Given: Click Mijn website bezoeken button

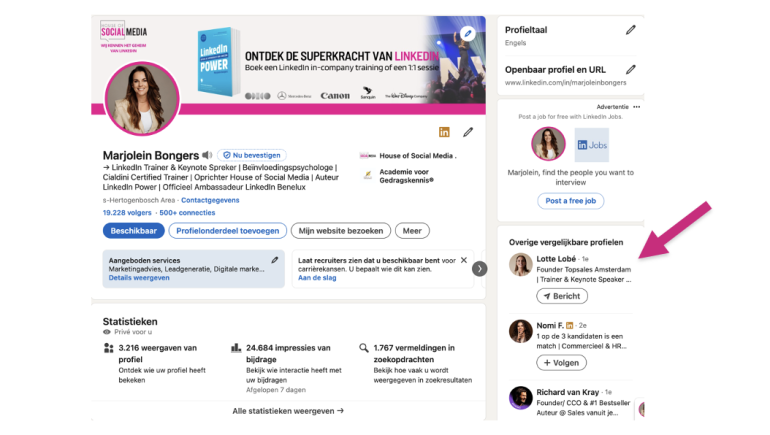Looking at the screenshot, I should [341, 231].
